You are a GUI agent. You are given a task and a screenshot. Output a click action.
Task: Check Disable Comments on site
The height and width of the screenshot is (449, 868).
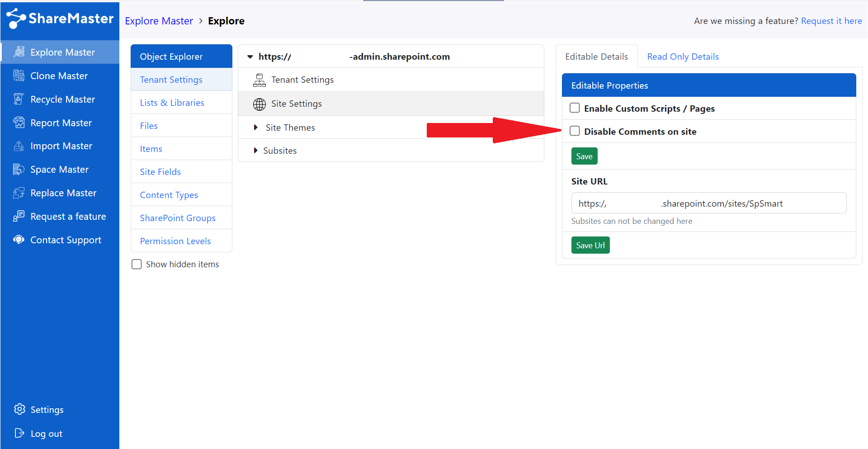pyautogui.click(x=575, y=131)
